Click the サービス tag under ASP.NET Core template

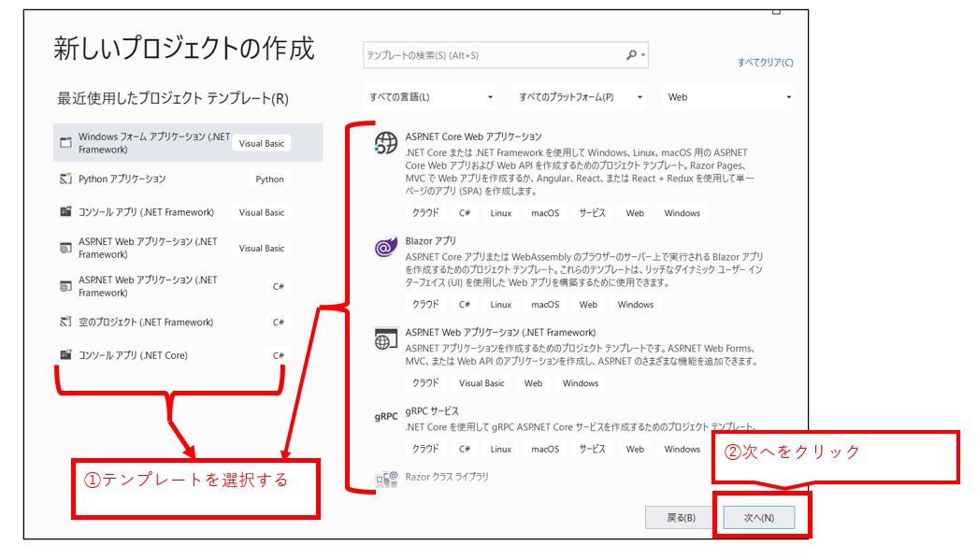(592, 213)
